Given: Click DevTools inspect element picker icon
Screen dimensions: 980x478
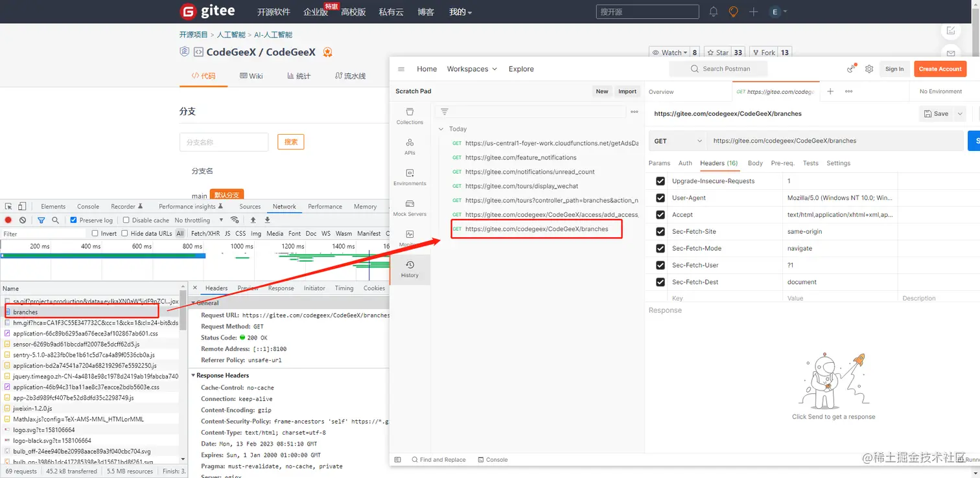Looking at the screenshot, I should pos(8,206).
